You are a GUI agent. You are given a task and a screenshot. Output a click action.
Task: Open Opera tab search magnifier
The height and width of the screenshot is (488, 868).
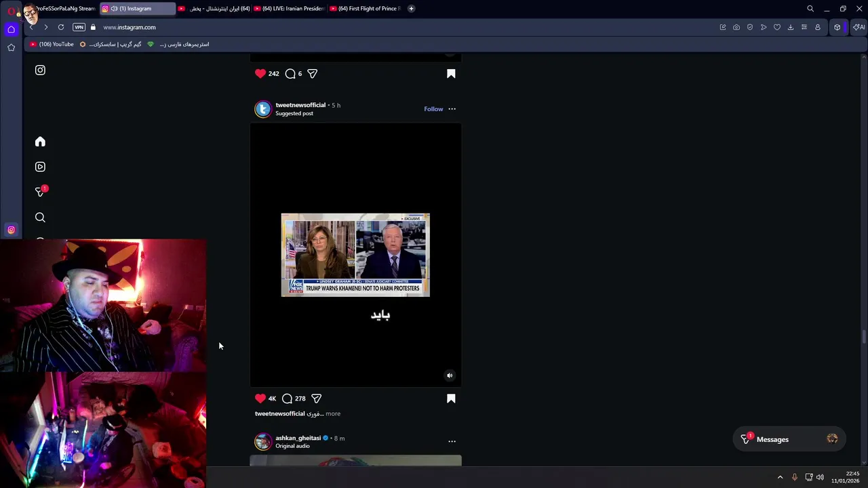(x=810, y=9)
